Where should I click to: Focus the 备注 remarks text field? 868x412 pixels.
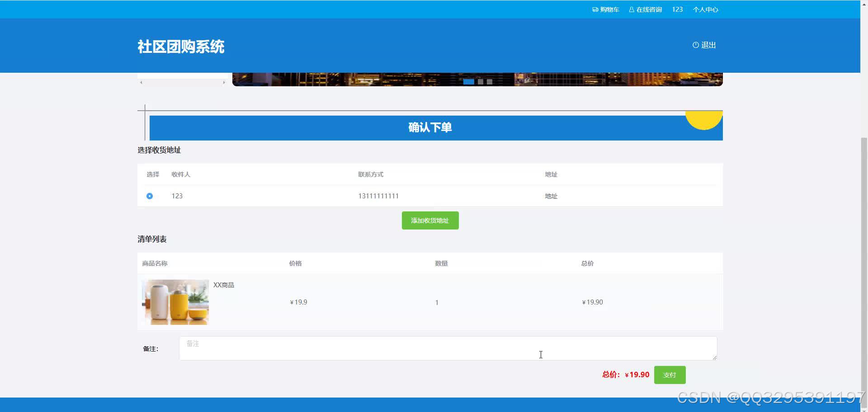point(448,348)
